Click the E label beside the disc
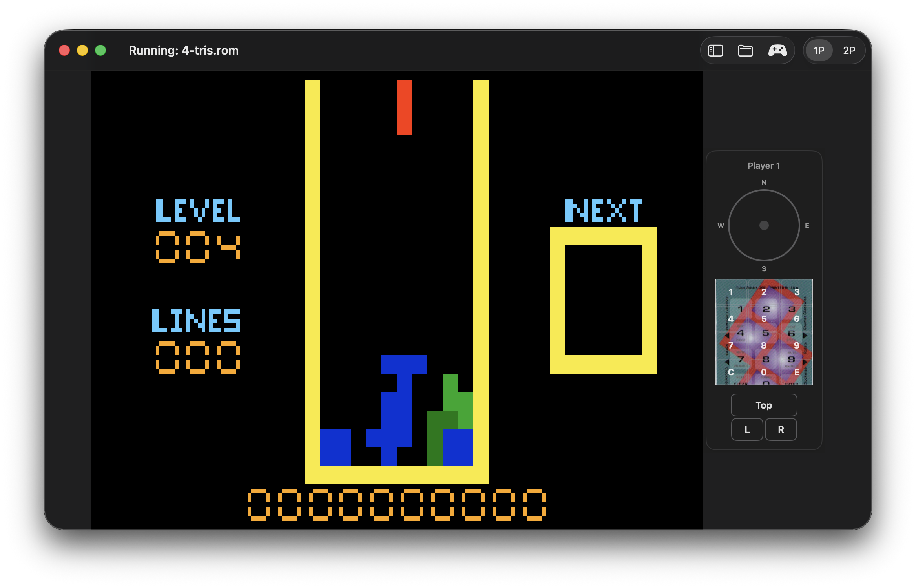This screenshot has width=916, height=588. [807, 225]
